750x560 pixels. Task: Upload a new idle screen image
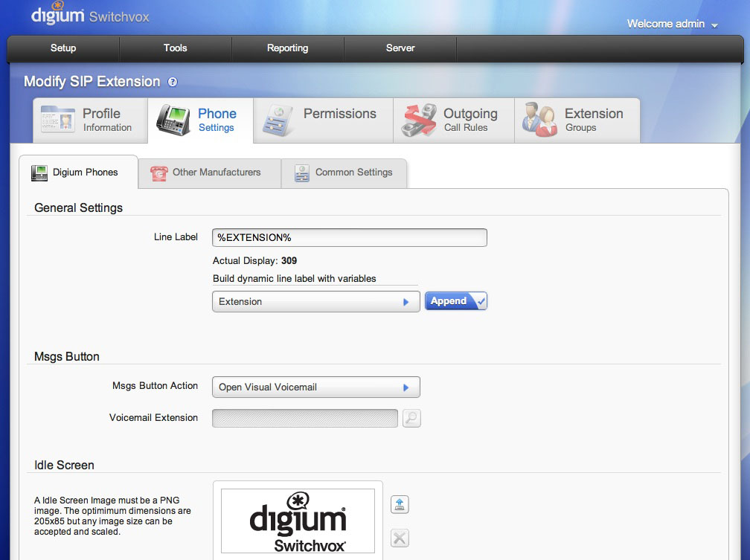pyautogui.click(x=400, y=504)
